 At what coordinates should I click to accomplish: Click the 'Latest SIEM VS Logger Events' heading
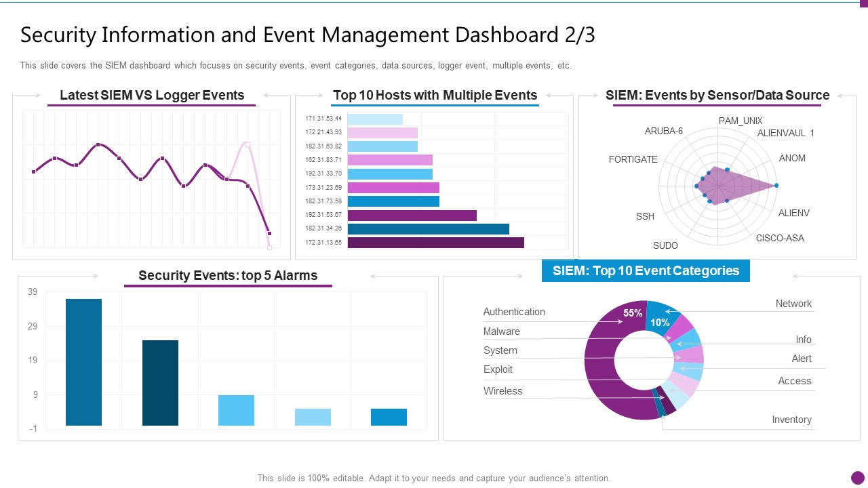point(152,95)
